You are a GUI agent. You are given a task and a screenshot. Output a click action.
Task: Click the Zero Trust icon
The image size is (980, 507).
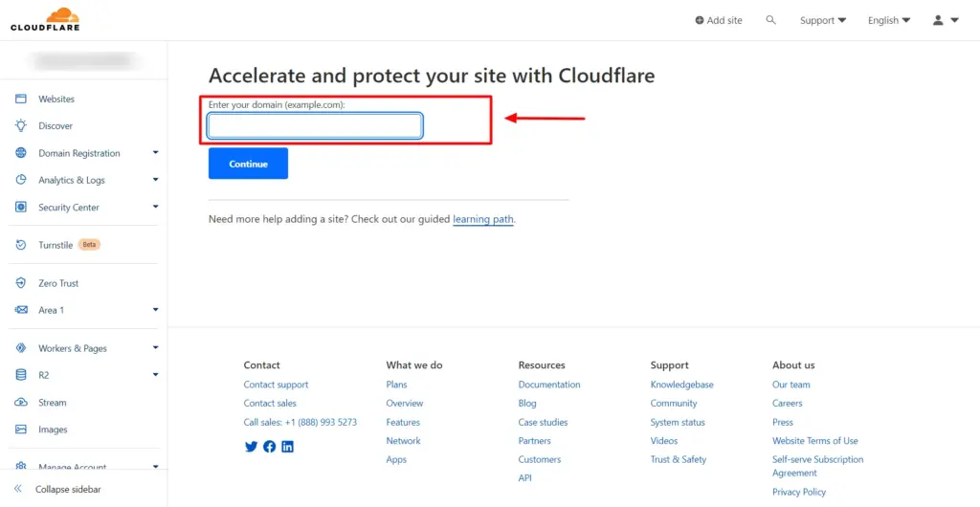click(21, 283)
